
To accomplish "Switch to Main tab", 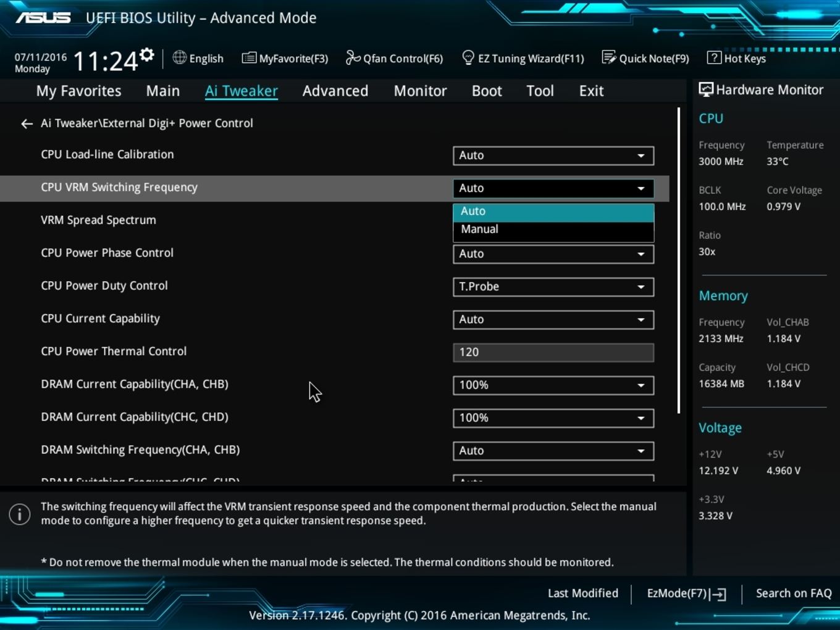I will point(163,91).
